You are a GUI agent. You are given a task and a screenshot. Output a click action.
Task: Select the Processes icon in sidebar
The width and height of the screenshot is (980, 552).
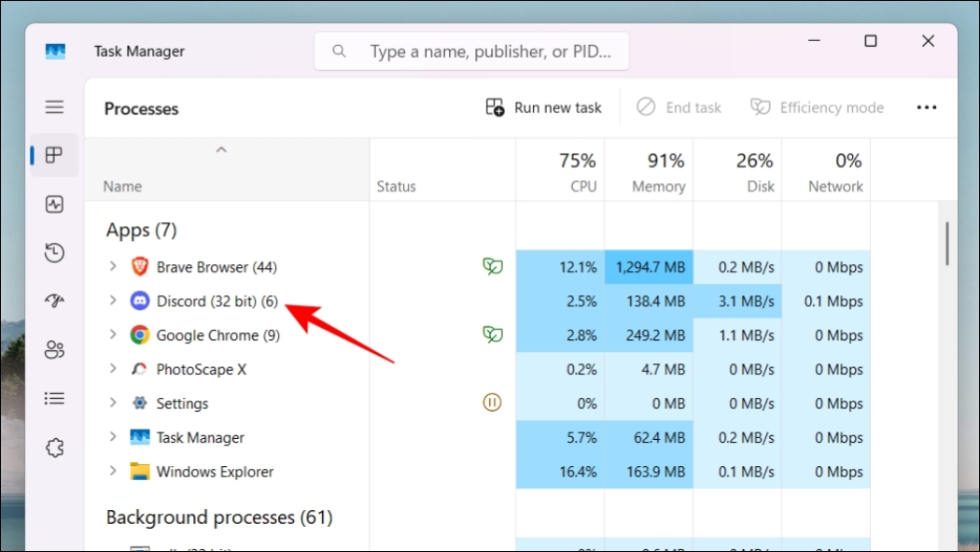pyautogui.click(x=55, y=155)
